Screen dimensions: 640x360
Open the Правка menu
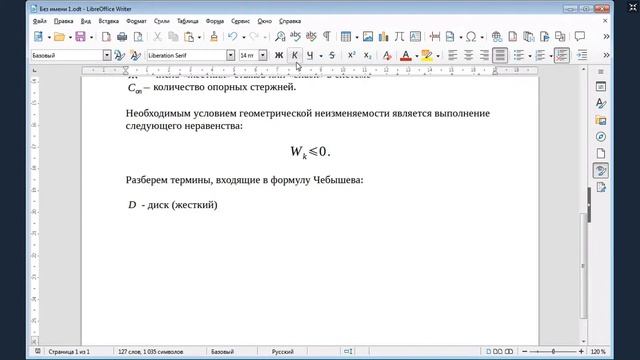tap(63, 21)
